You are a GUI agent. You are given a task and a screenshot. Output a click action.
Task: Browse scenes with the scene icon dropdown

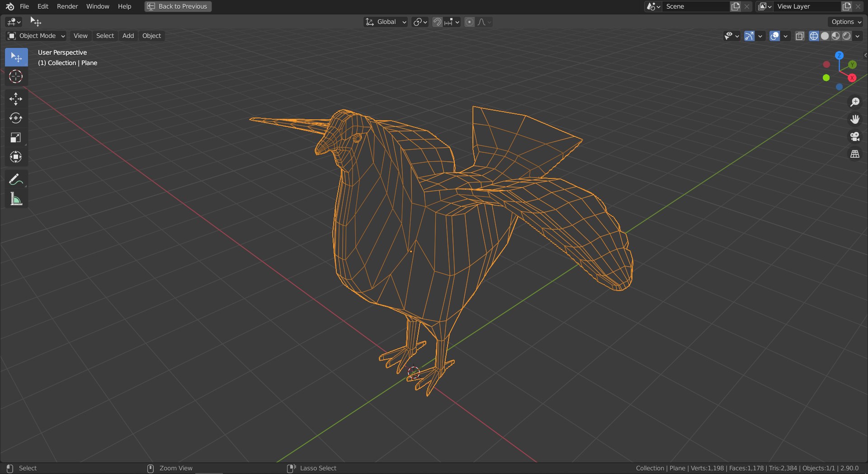point(654,6)
